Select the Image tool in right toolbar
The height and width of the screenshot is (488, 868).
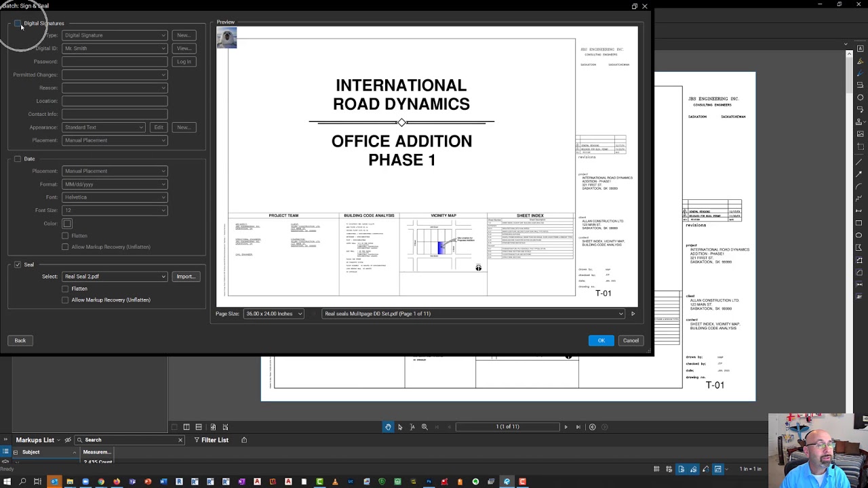pyautogui.click(x=859, y=134)
